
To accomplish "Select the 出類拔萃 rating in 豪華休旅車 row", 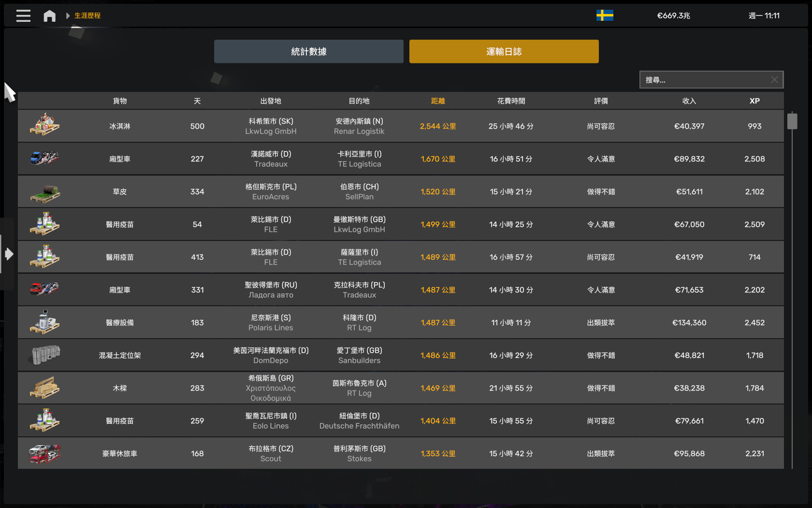I will pyautogui.click(x=601, y=454).
